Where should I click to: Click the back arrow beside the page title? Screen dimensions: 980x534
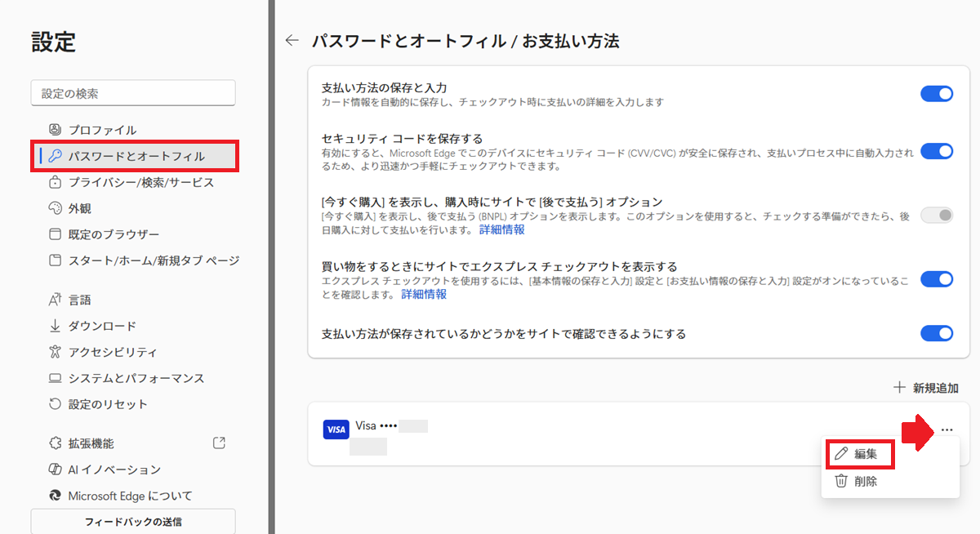click(x=292, y=40)
